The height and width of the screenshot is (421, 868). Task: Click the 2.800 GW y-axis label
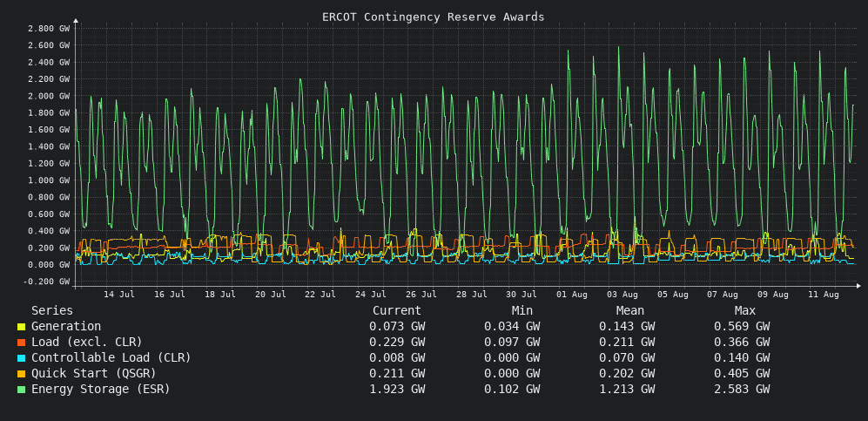tap(49, 28)
